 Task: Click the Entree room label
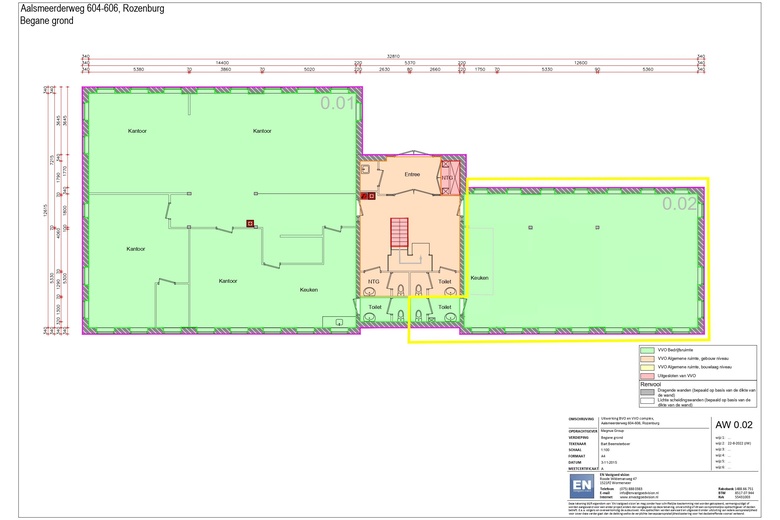pos(412,175)
